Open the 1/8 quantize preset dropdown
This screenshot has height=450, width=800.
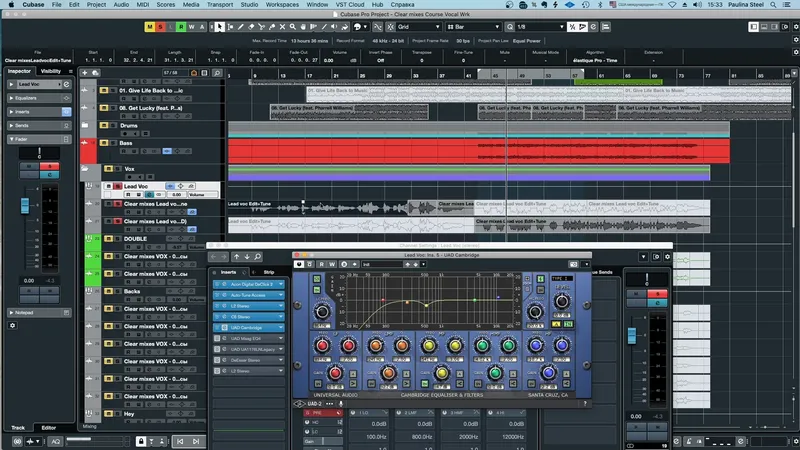[x=540, y=27]
